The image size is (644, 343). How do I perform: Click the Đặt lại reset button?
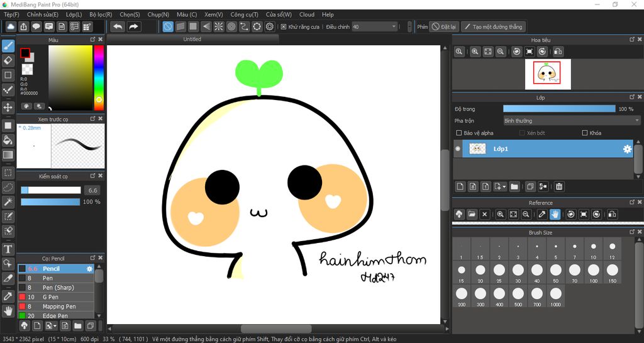tap(444, 26)
